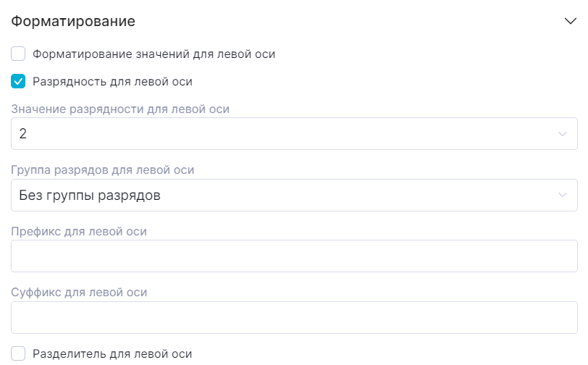
Task: Enable Форматирование значений для левой оси checkbox
Action: point(19,54)
